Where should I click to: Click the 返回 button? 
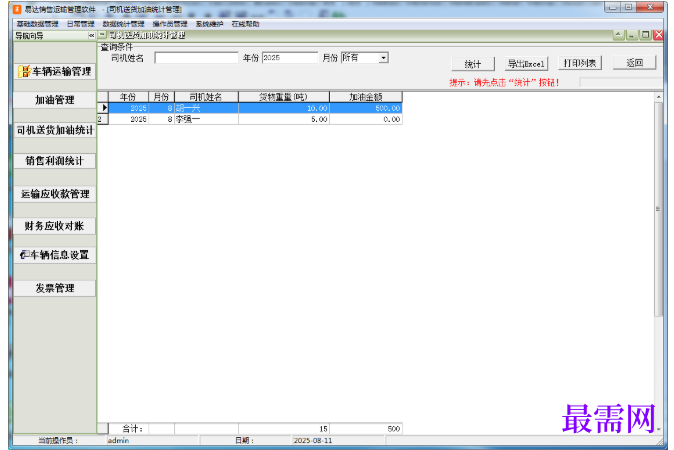[x=634, y=63]
